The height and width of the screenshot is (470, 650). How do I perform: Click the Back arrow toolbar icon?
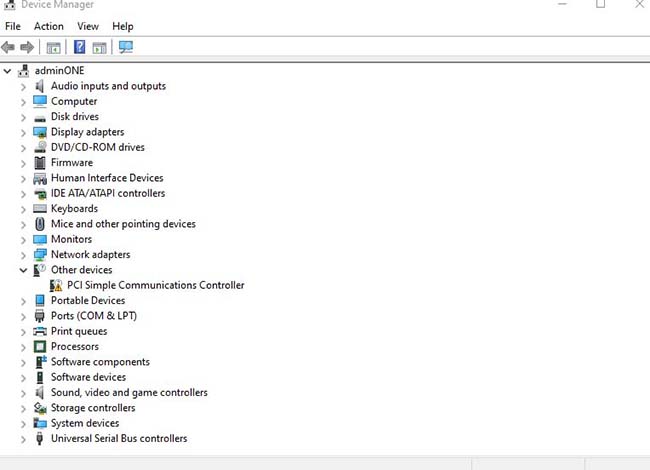8,47
